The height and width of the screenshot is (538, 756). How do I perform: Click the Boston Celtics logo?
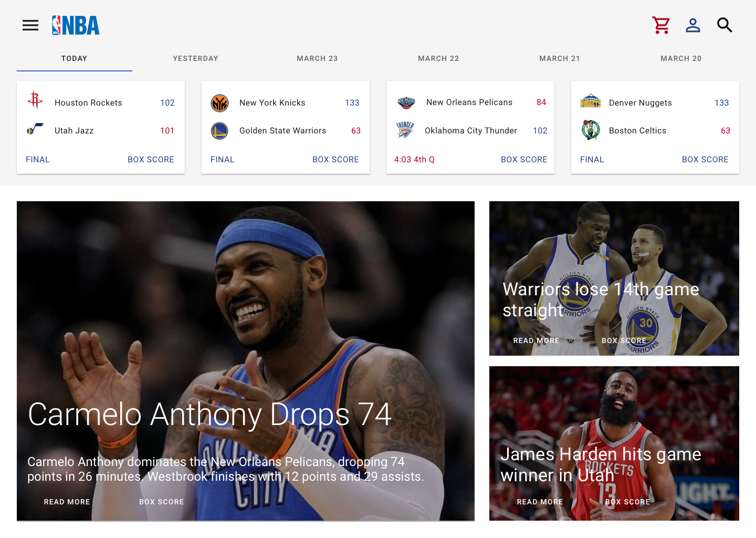pos(591,130)
